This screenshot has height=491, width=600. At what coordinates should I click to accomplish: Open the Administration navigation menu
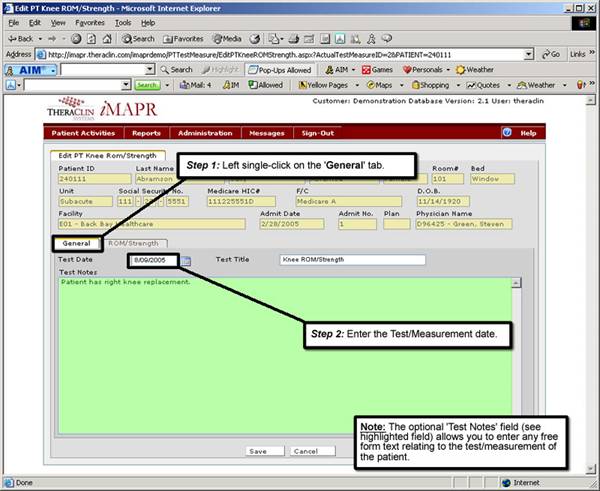[205, 133]
